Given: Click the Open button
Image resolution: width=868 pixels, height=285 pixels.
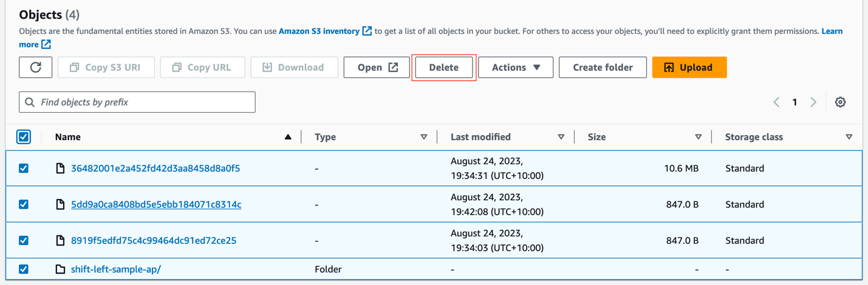Looking at the screenshot, I should tap(377, 67).
